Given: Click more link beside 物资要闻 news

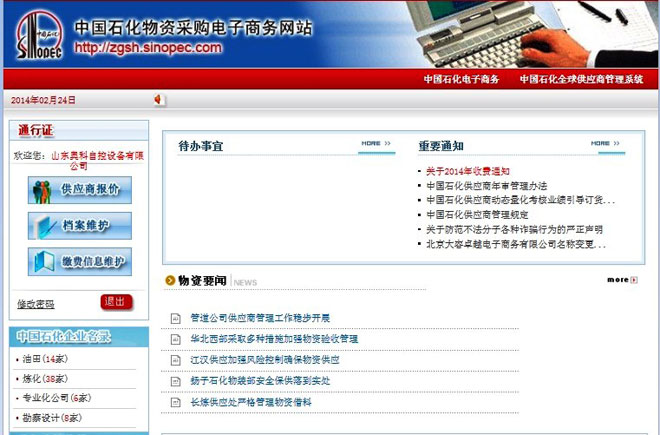Looking at the screenshot, I should click(618, 280).
